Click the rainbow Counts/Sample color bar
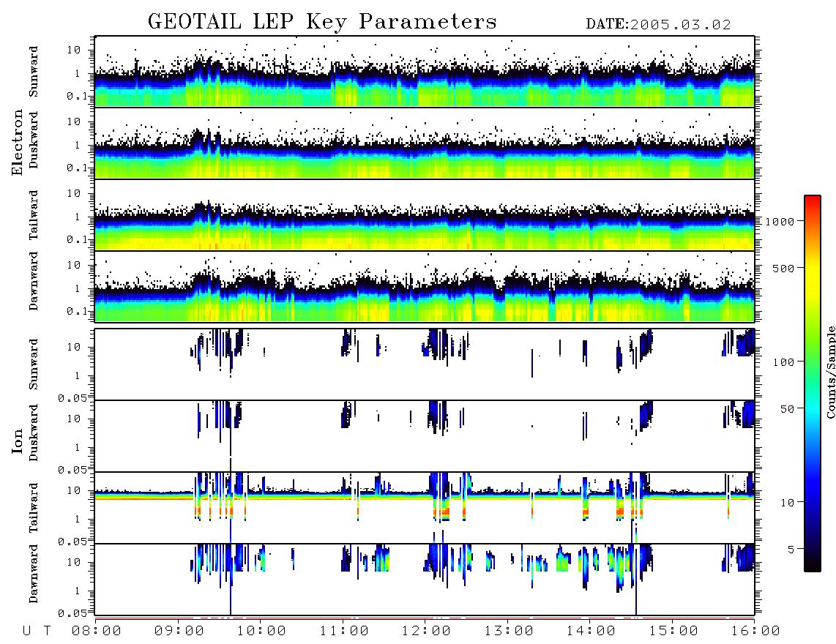 point(813,384)
